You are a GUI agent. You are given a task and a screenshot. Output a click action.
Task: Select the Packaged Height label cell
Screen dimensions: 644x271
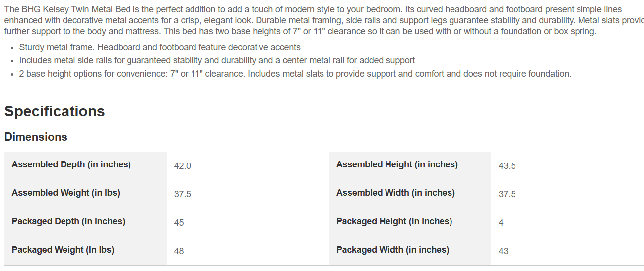[394, 222]
